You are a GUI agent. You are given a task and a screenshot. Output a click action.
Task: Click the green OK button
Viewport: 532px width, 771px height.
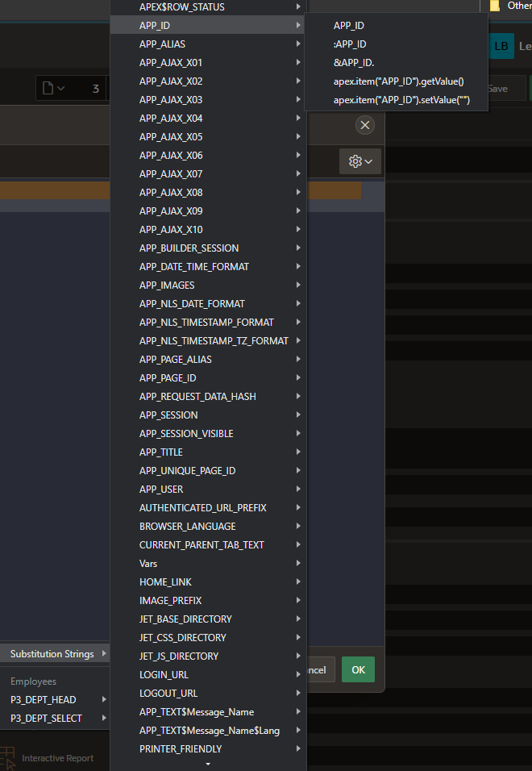358,669
